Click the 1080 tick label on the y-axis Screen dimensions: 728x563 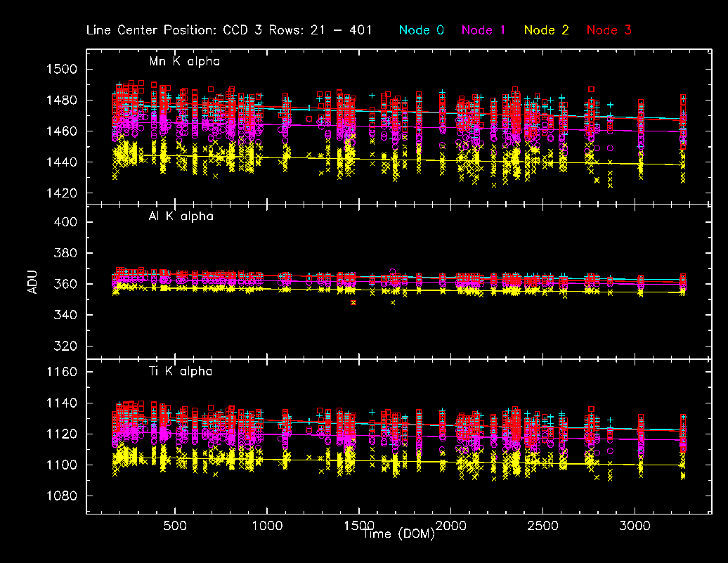point(60,496)
